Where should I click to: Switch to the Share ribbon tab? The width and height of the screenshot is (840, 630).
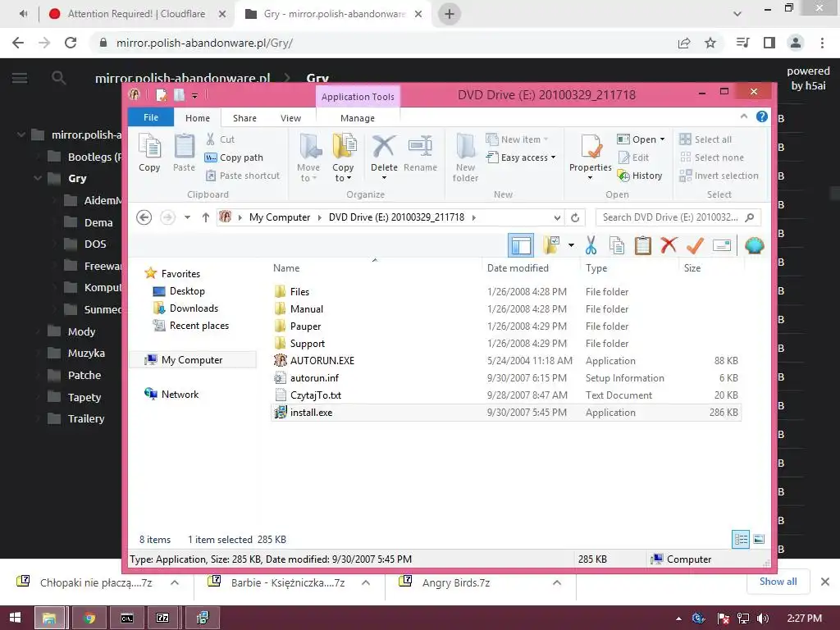[x=244, y=118]
